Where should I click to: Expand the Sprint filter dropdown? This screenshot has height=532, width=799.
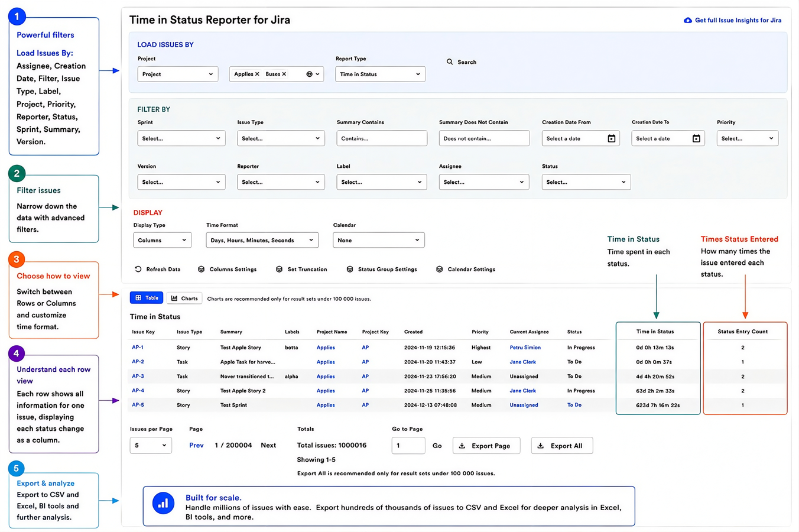click(x=181, y=138)
